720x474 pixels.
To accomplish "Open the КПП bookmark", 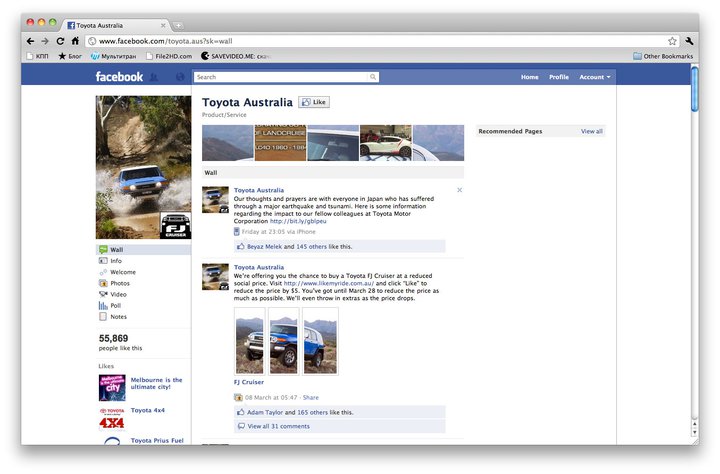I will (38, 56).
